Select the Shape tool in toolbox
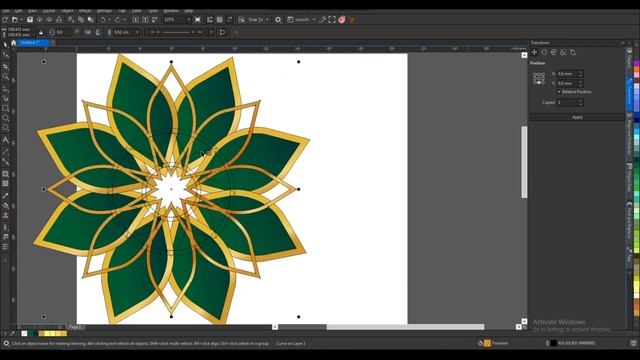The height and width of the screenshot is (360, 640). pos(5,55)
